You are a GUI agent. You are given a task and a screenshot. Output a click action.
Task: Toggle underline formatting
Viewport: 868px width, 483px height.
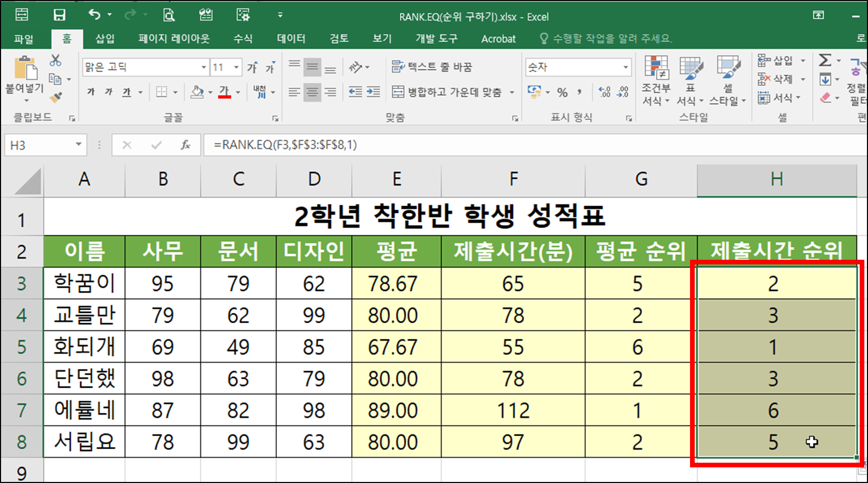click(x=125, y=92)
